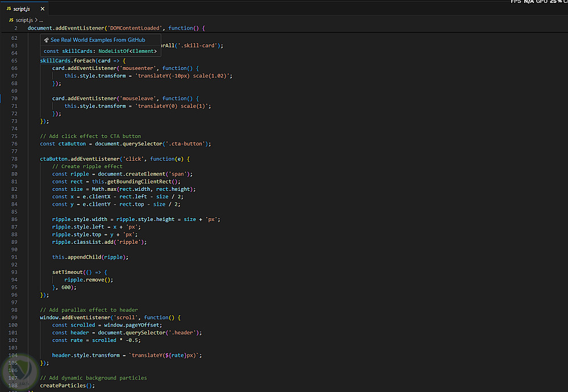Place cursor on the 'mouseenter' string
Viewport: 568px width, 392px height.
click(138, 68)
